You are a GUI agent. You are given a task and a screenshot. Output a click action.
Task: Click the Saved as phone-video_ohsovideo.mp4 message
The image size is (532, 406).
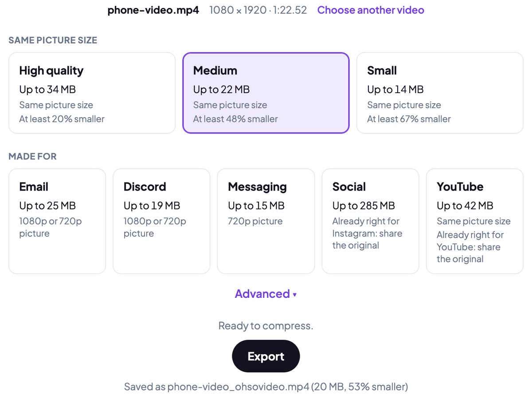[x=266, y=386]
